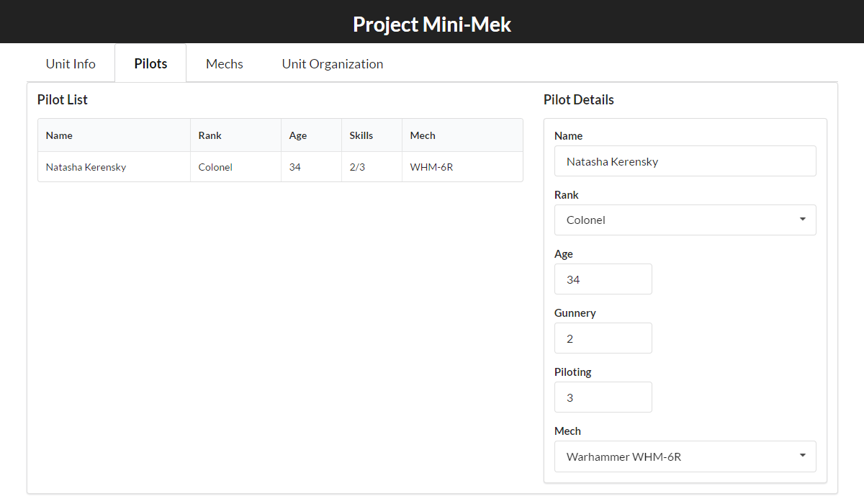Screen dimensions: 864x504
Task: Click the Skills column header
Action: [361, 135]
